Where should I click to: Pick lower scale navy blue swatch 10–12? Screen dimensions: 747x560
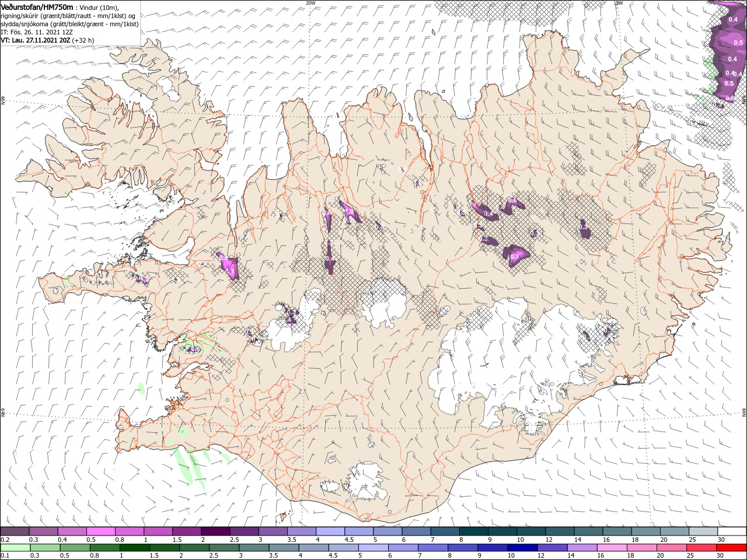tap(522, 547)
